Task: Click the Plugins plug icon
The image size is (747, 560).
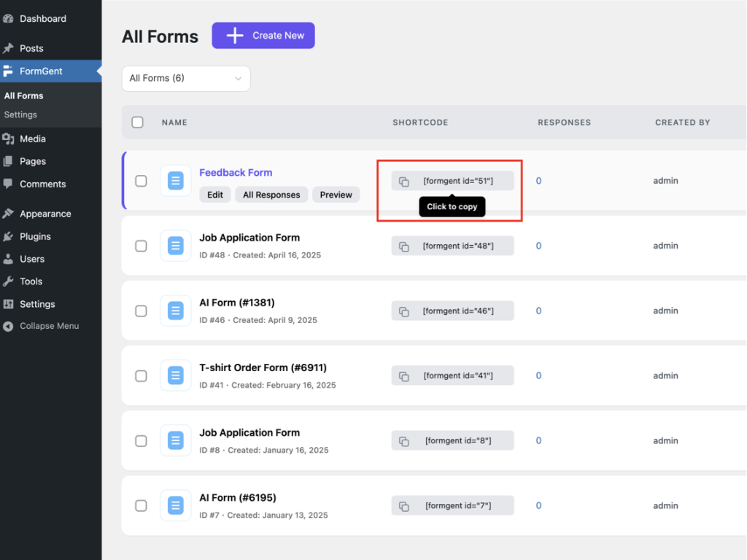Action: pyautogui.click(x=8, y=236)
